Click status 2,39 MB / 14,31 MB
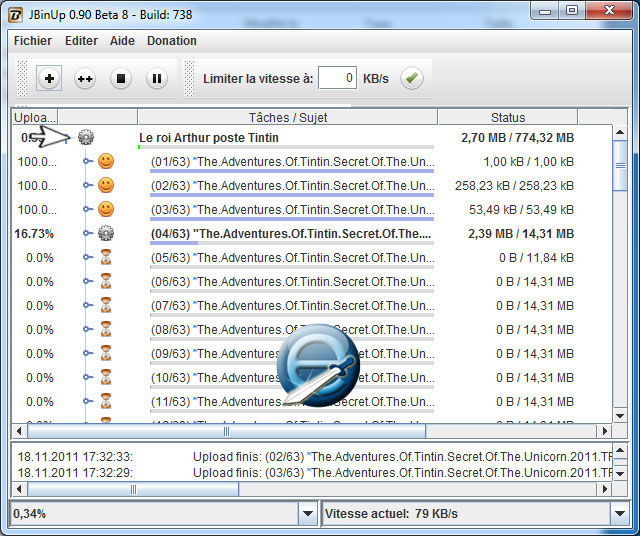 (521, 234)
